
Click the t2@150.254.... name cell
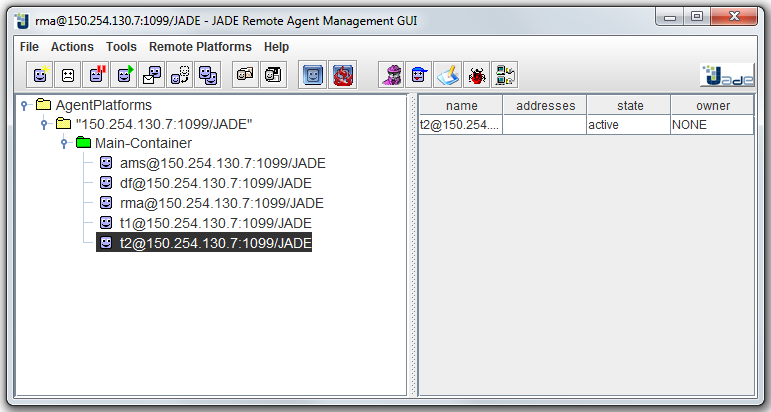(461, 125)
